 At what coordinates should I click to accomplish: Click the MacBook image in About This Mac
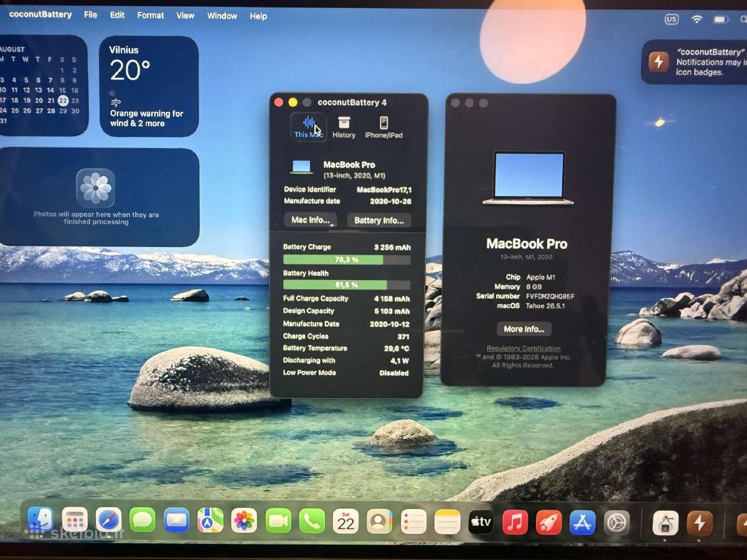[529, 178]
